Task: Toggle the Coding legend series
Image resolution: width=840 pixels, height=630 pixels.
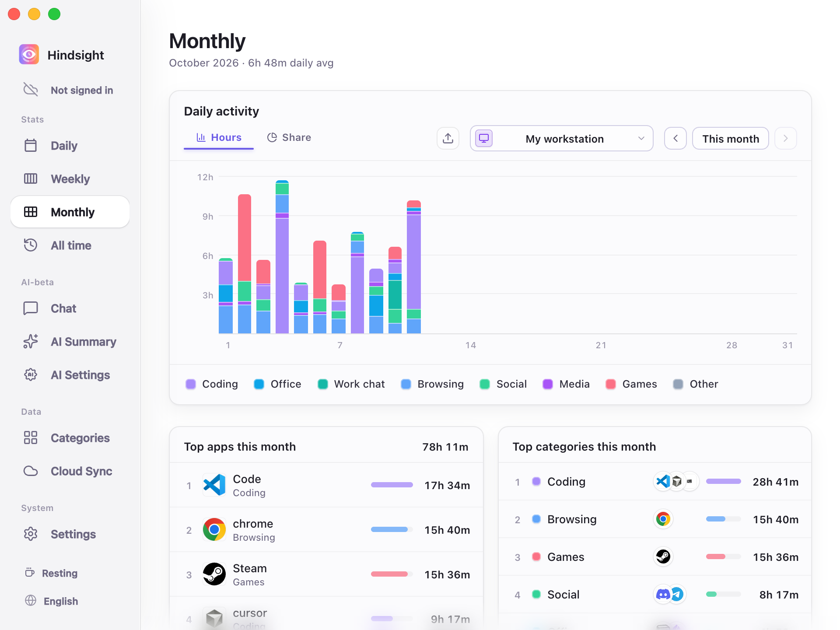Action: (x=212, y=384)
